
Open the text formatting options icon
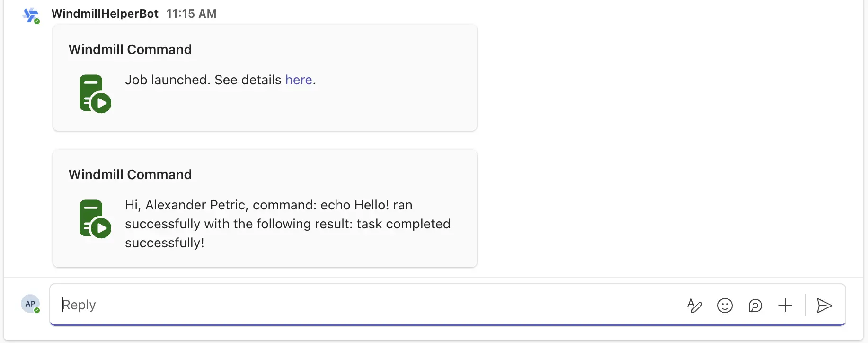pos(694,306)
